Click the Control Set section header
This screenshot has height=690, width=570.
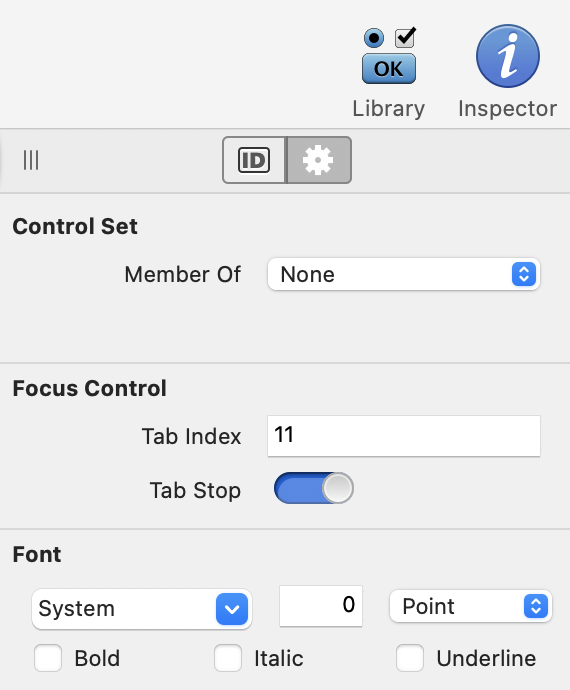pyautogui.click(x=75, y=226)
